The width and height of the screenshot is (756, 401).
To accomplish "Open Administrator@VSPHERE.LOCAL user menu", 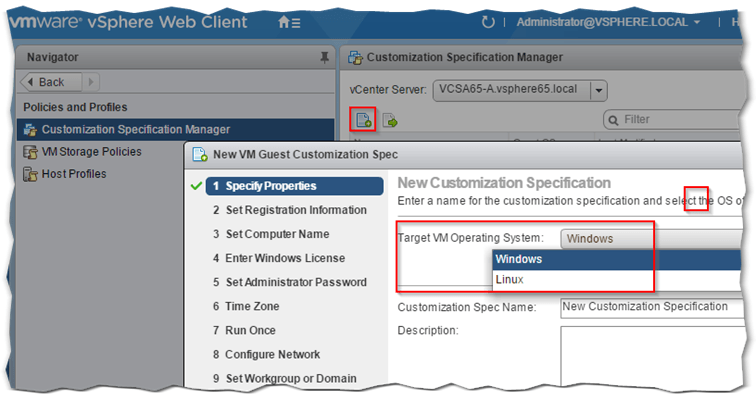I will [608, 22].
